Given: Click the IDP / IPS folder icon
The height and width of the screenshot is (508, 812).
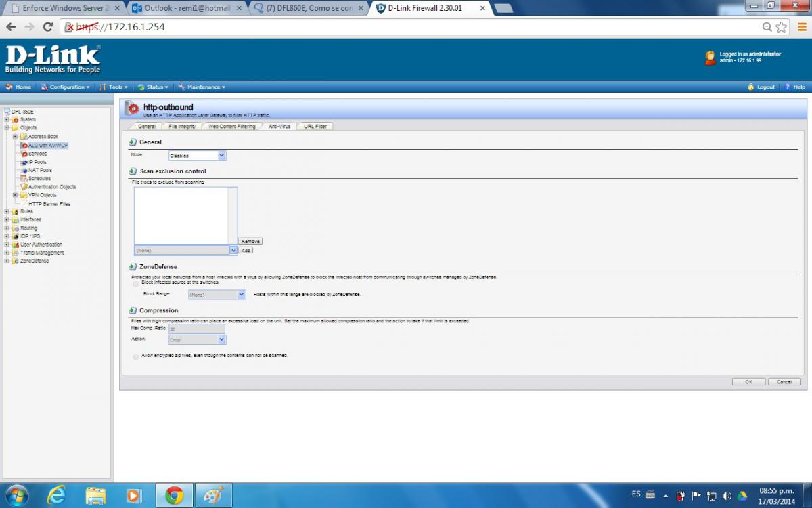Looking at the screenshot, I should (16, 236).
